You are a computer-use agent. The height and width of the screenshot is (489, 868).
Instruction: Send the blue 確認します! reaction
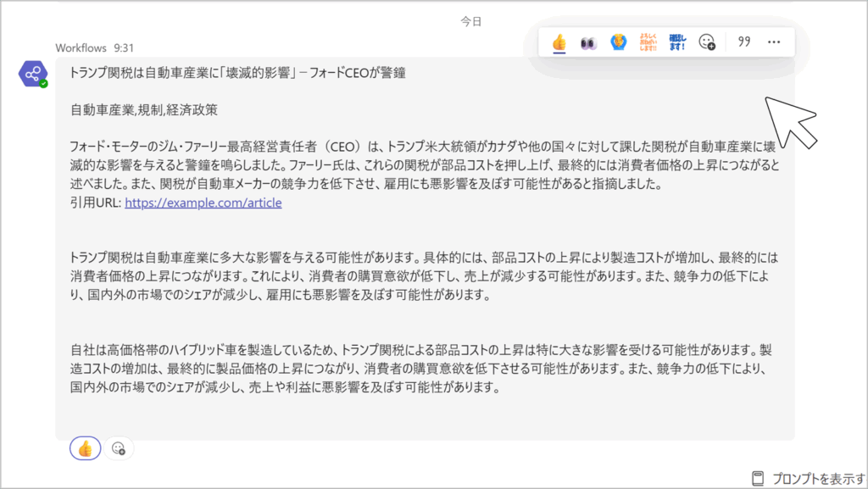click(x=677, y=42)
